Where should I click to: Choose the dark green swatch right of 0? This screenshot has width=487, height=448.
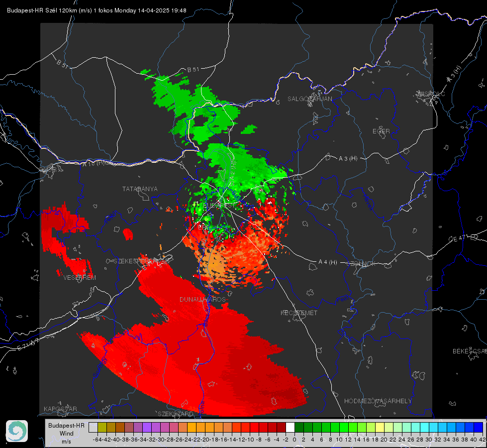pos(299,427)
